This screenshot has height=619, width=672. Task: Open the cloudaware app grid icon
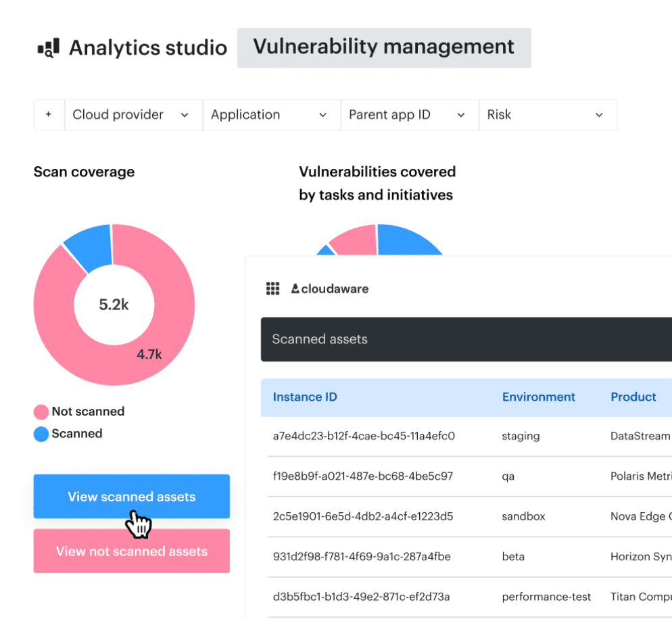272,289
